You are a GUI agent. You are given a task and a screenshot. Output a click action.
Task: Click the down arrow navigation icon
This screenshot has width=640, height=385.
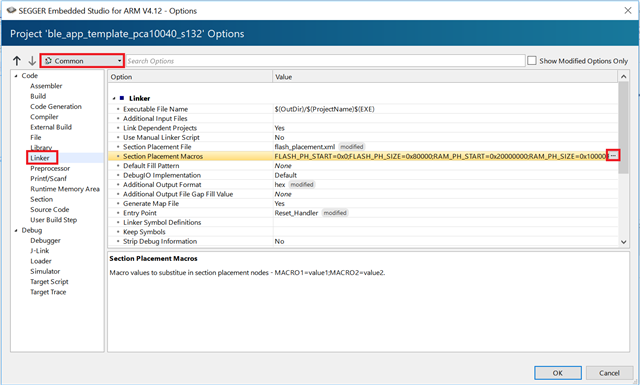point(32,61)
